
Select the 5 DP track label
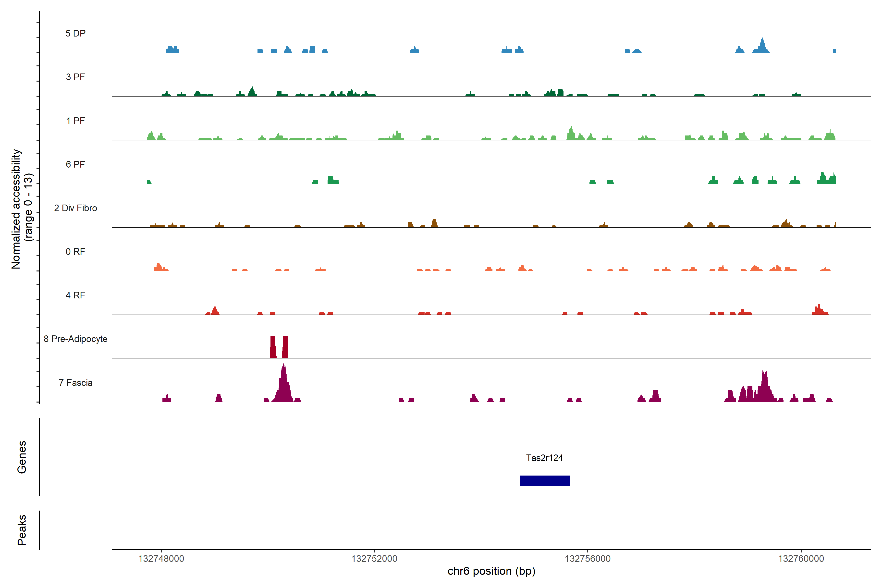[75, 33]
